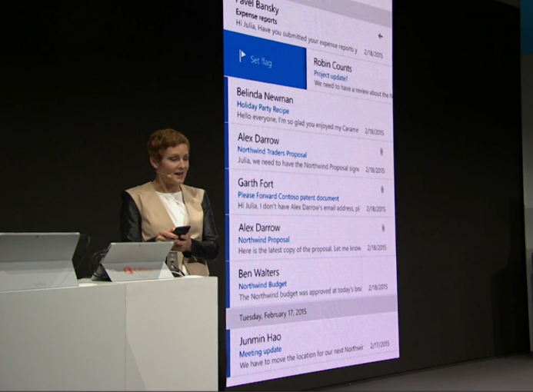The height and width of the screenshot is (392, 533).
Task: Click attachment paperclip on Garth Fort email
Action: pyautogui.click(x=382, y=190)
